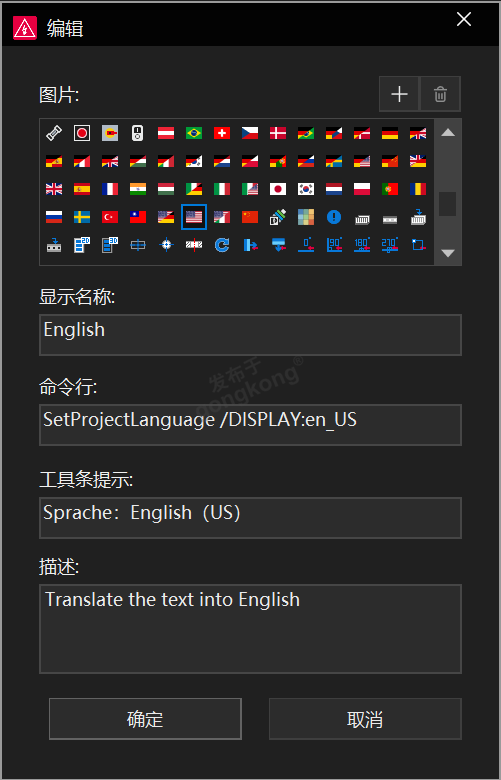Viewport: 501px width, 780px height.
Task: Click the Sprache tooltip text field
Action: point(250,518)
